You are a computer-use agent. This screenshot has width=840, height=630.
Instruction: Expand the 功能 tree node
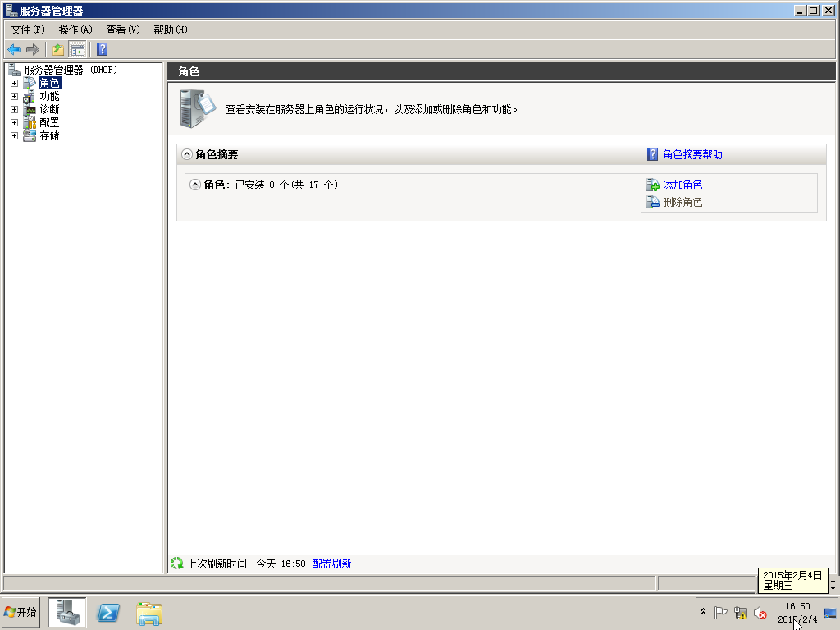pyautogui.click(x=15, y=97)
